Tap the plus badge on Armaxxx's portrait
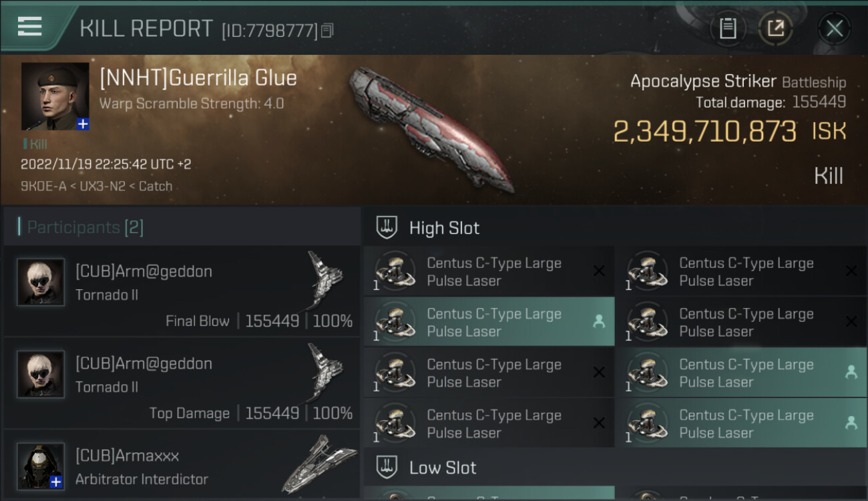868x501 pixels. [57, 482]
